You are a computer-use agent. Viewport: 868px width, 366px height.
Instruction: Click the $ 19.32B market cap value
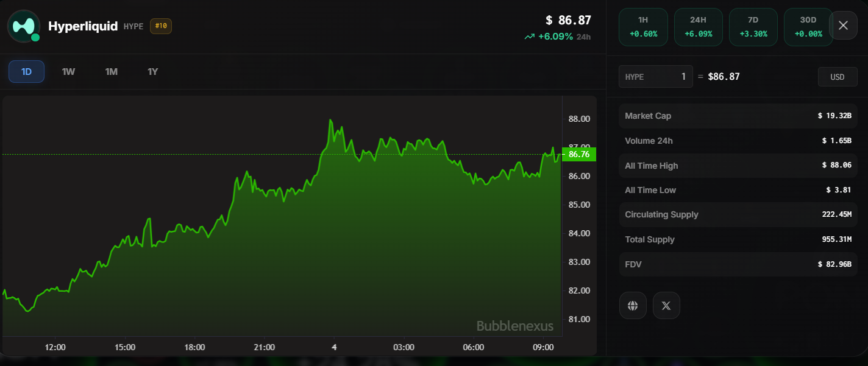click(x=834, y=116)
